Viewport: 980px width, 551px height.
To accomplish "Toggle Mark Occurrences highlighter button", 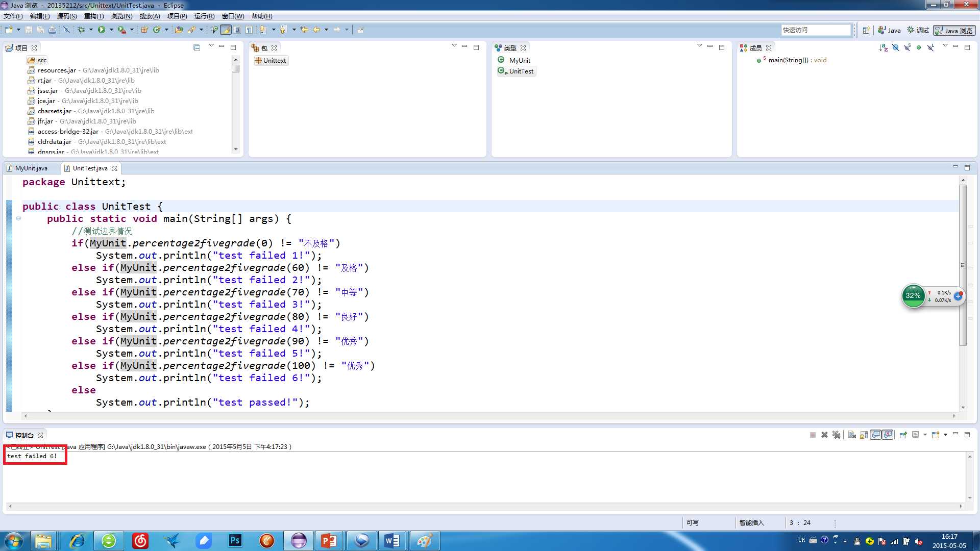I will coord(226,30).
